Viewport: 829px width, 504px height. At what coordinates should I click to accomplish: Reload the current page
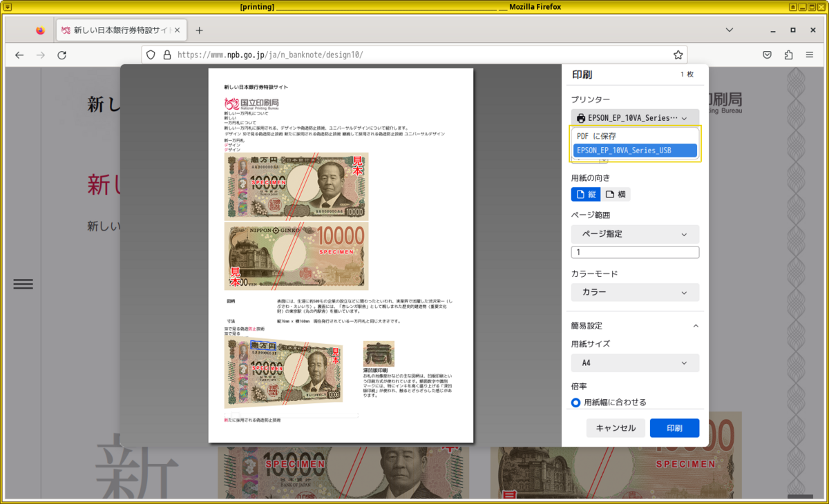pos(62,55)
